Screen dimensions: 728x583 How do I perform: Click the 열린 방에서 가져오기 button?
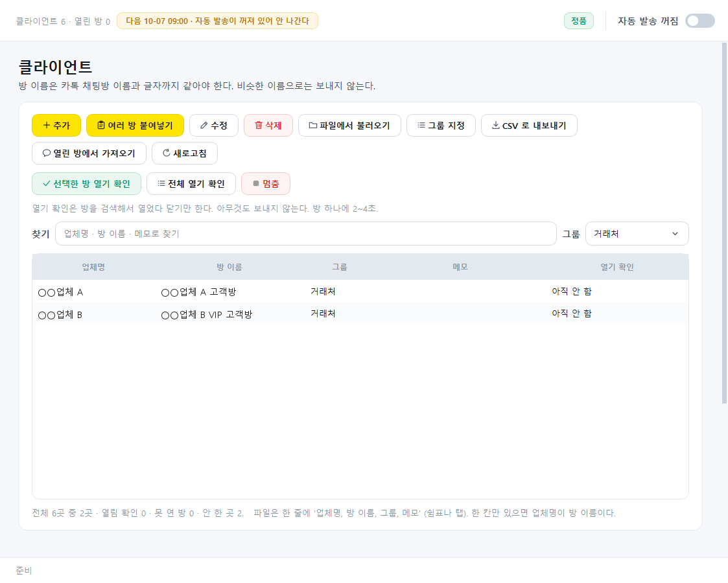[89, 153]
